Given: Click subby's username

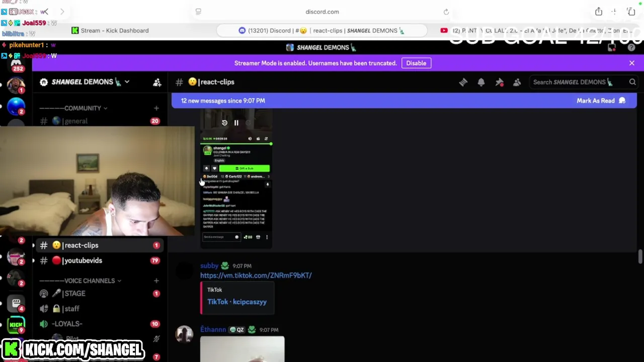Looking at the screenshot, I should pos(209,266).
